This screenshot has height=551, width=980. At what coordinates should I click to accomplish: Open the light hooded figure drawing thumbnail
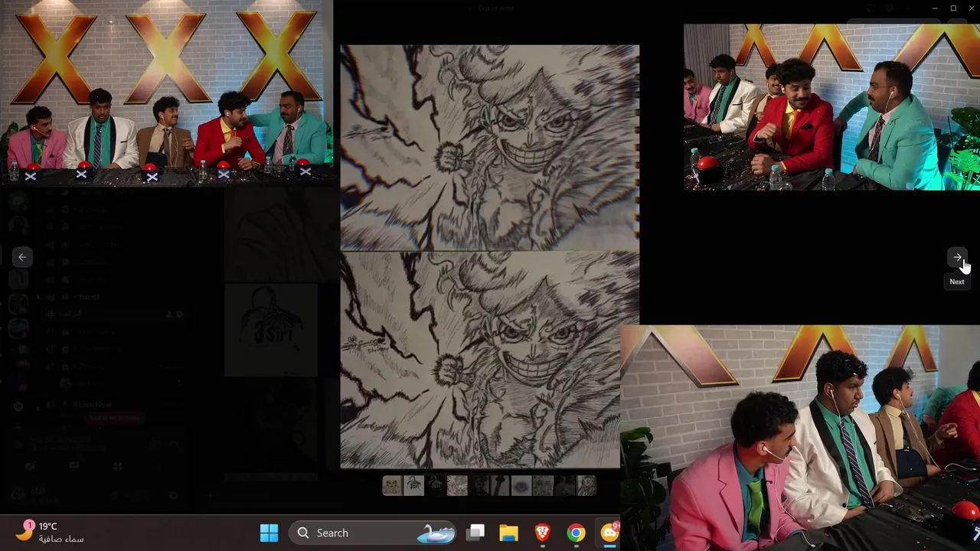[x=413, y=485]
